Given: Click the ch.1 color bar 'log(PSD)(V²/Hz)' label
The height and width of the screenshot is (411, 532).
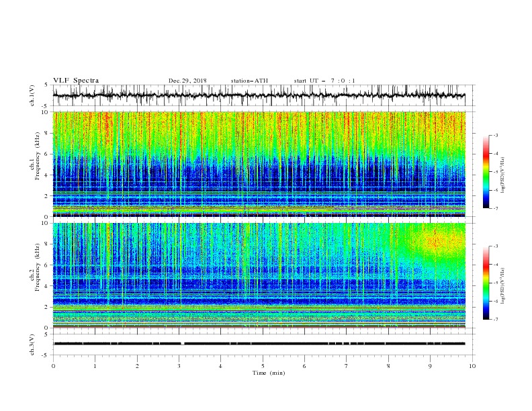Looking at the screenshot, I should [502, 175].
